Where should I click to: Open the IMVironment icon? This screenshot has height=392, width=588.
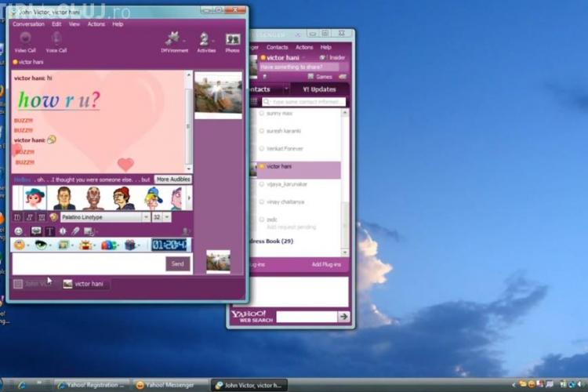(174, 41)
